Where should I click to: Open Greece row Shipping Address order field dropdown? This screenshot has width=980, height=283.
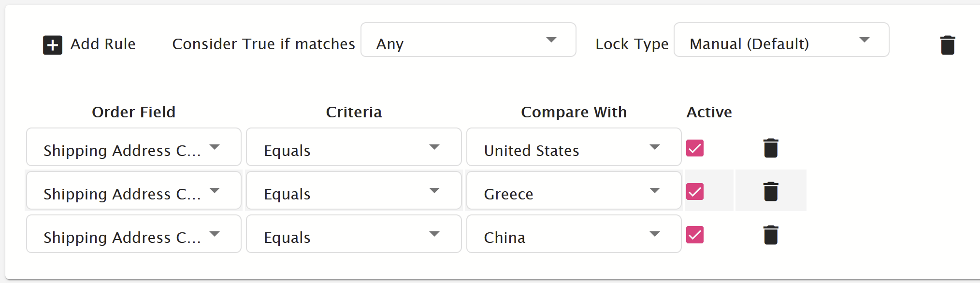(x=134, y=190)
